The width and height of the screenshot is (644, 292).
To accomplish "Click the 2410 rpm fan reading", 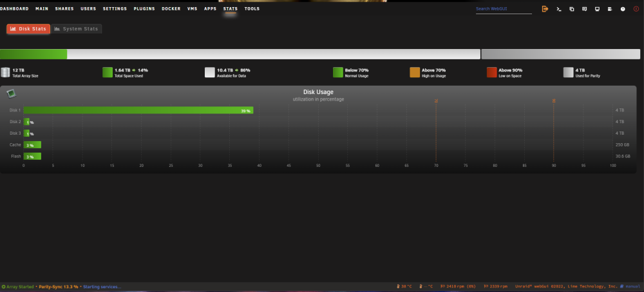I will (459, 287).
